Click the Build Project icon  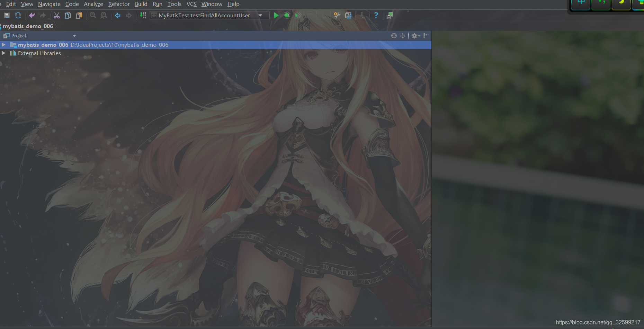click(143, 15)
